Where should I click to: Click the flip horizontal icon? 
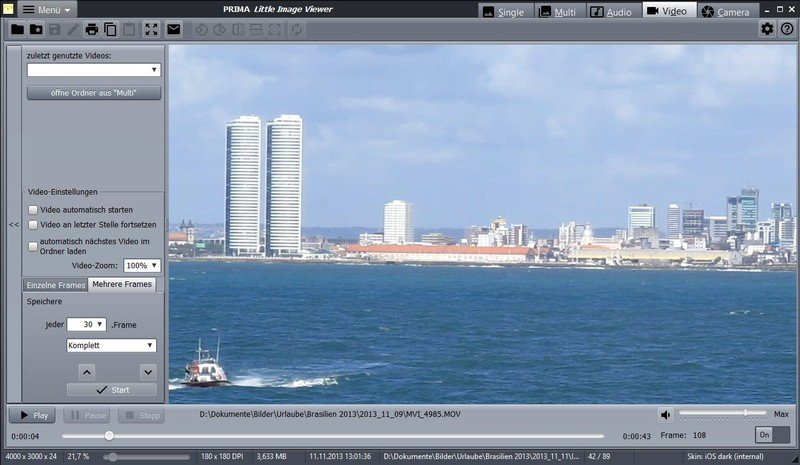pyautogui.click(x=238, y=30)
